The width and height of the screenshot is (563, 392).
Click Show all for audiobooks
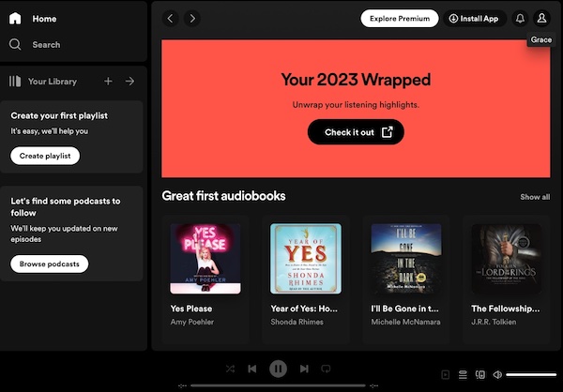(x=535, y=197)
